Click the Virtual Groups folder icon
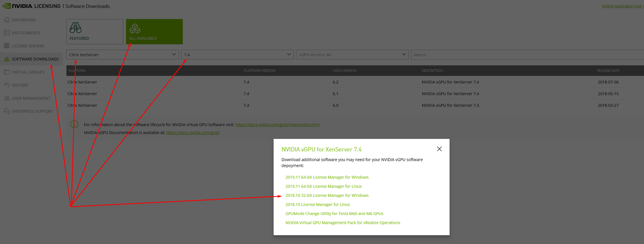644x244 pixels. click(x=7, y=72)
